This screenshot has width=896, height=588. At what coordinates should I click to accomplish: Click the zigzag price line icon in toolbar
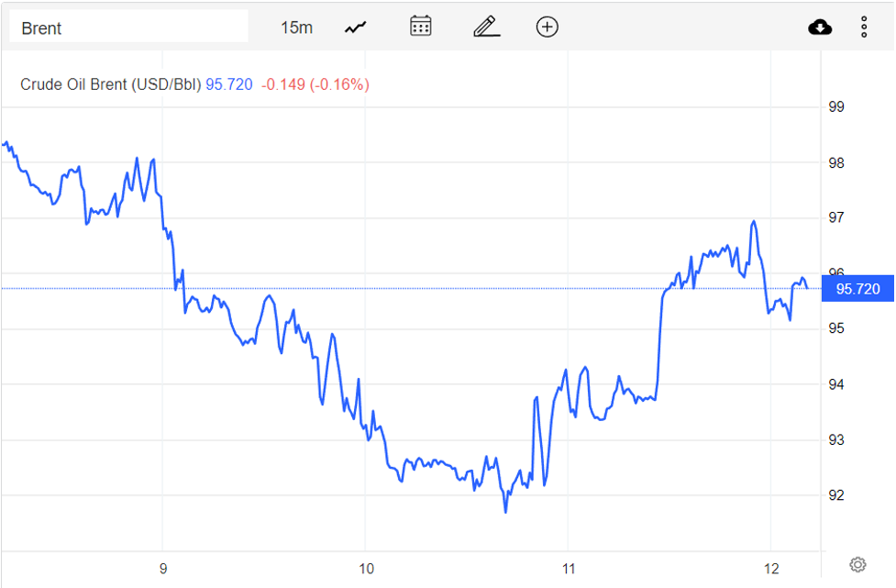[354, 26]
